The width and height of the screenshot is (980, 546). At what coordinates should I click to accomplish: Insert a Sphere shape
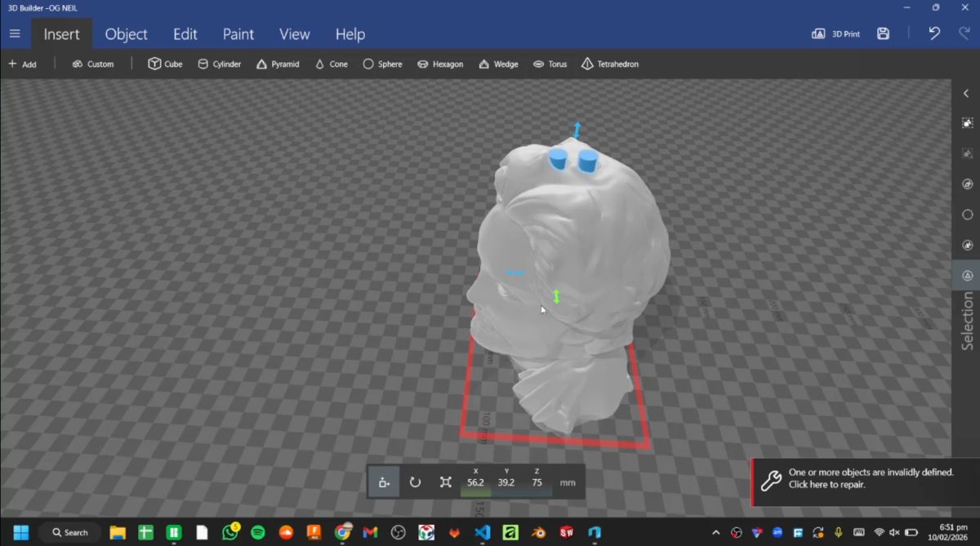pos(382,64)
